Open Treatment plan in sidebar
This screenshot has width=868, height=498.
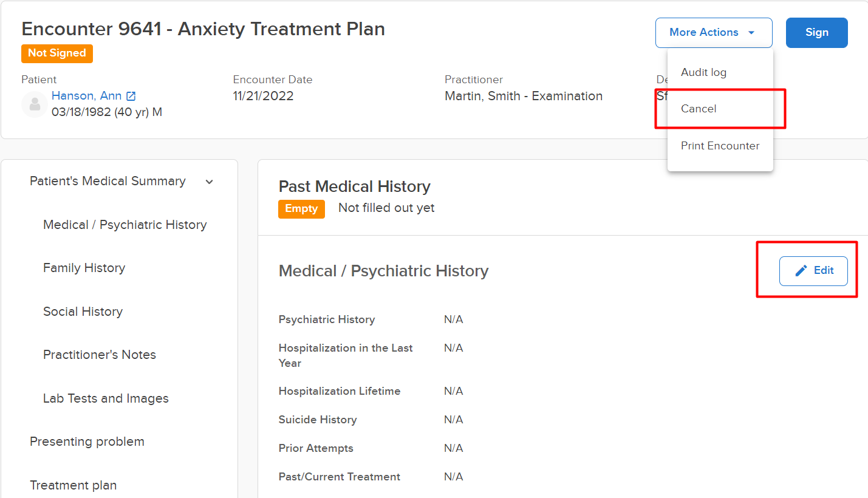(73, 485)
